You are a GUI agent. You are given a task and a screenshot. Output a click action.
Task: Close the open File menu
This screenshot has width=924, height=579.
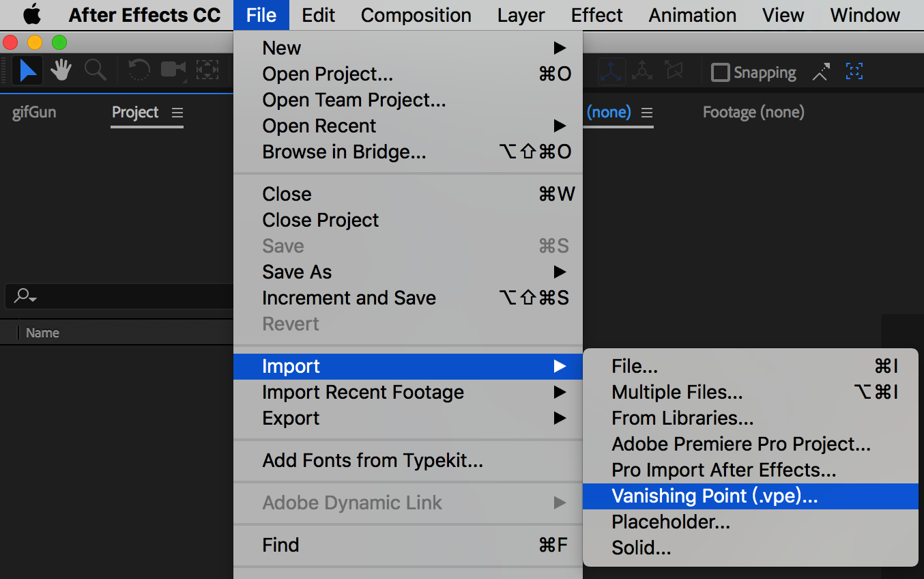261,15
